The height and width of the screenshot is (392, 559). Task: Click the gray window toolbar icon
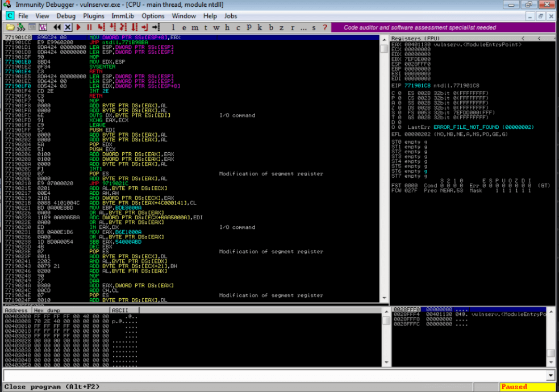(x=32, y=27)
